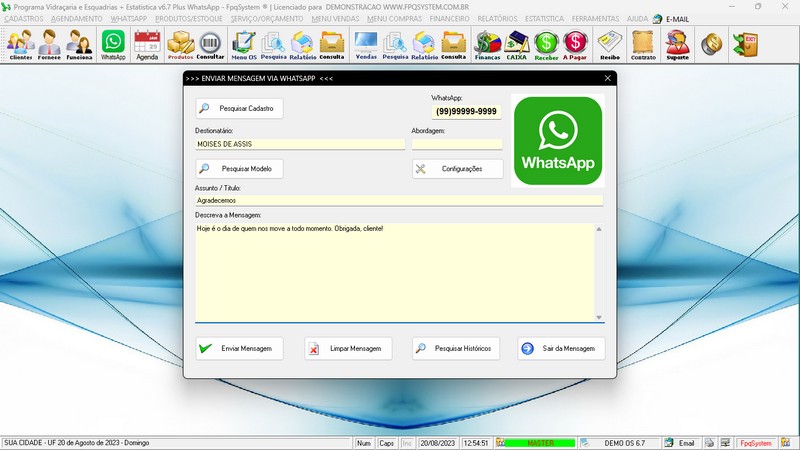Open the Finanças icon
This screenshot has height=450, width=800.
coord(487,45)
